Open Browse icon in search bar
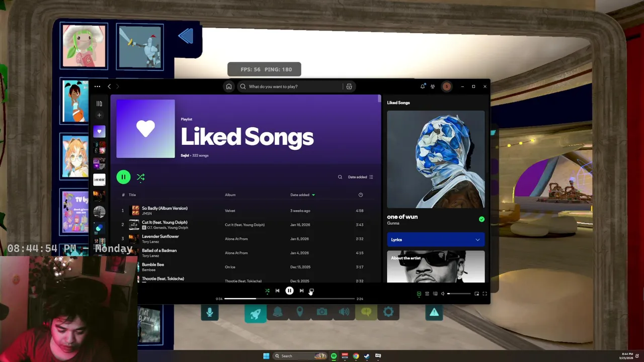The image size is (644, 362). [x=349, y=86]
